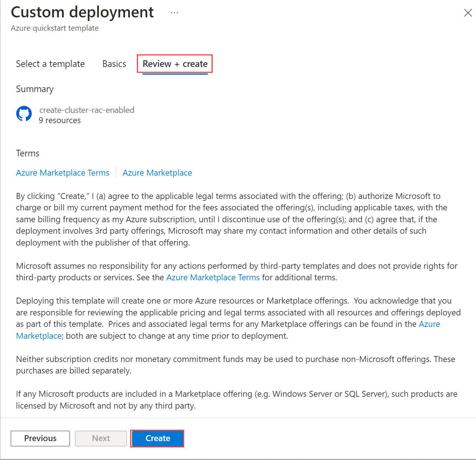The width and height of the screenshot is (476, 460).
Task: Click the paragraph beginning By clicking Create
Action: tap(231, 219)
